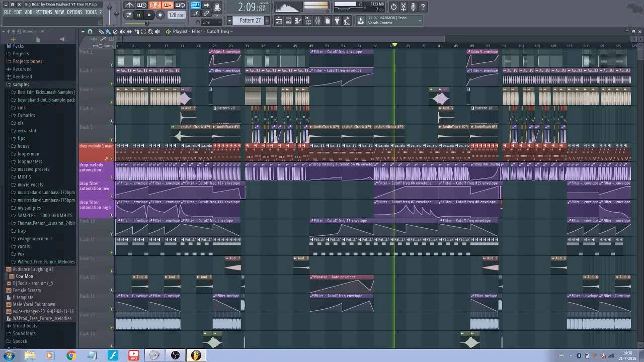
Task: Click the tempo field showing 128
Action: 176,15
